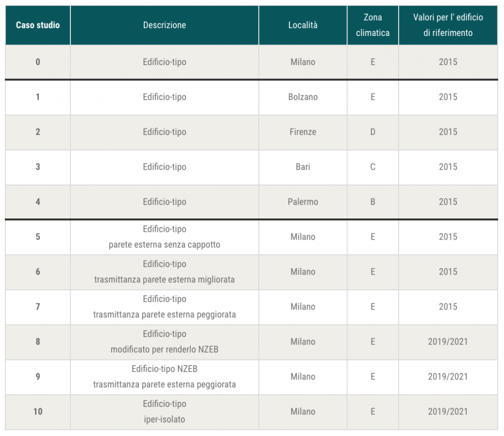The width and height of the screenshot is (504, 436).
Task: Click the 'Località' column header
Action: [303, 25]
